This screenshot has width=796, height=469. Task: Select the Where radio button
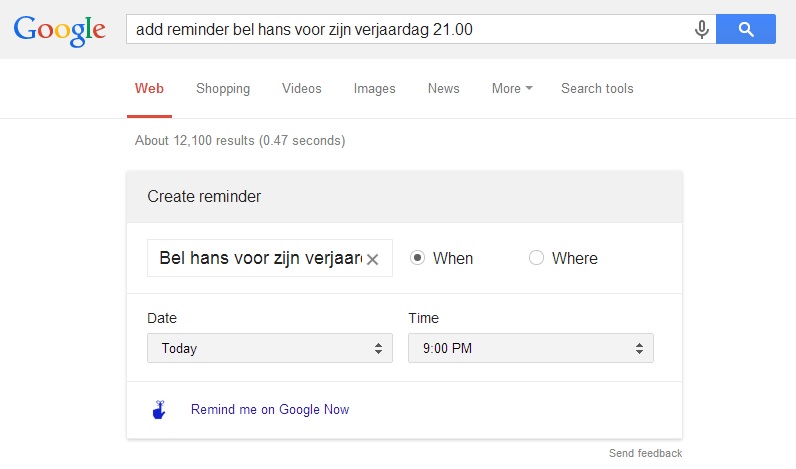(x=536, y=258)
